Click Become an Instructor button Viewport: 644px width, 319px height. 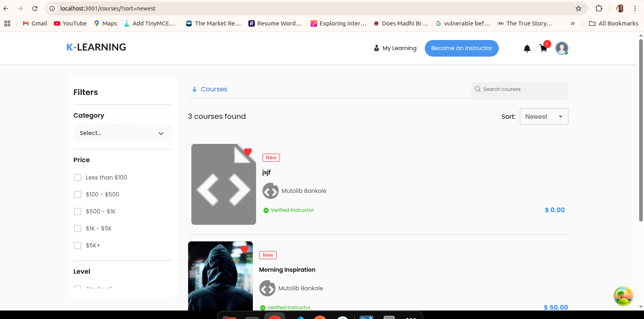[x=461, y=48]
